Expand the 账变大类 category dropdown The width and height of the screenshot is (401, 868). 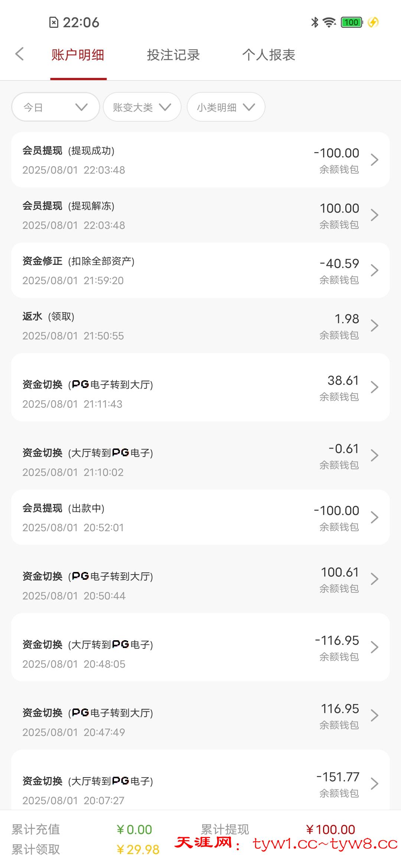[x=142, y=107]
